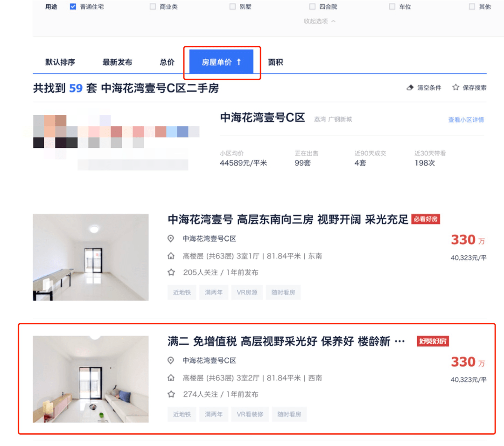Sort by 面积 tab
The width and height of the screenshot is (504, 446).
[x=275, y=62]
